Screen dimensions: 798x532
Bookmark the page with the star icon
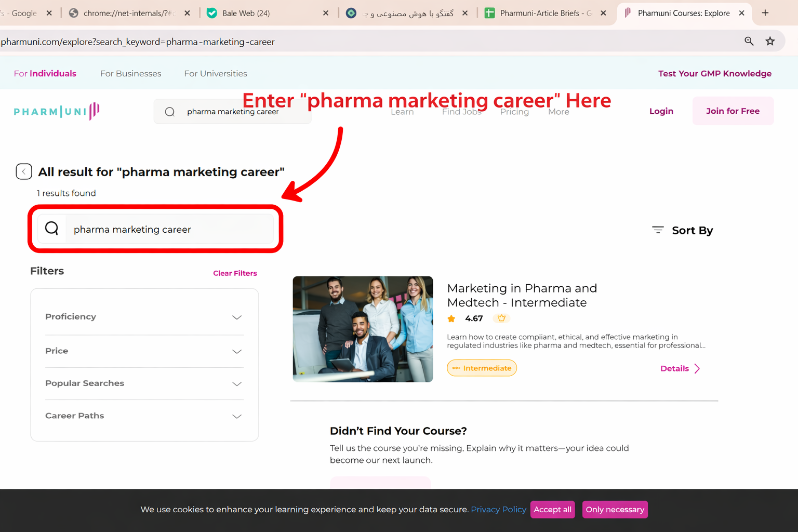tap(770, 41)
